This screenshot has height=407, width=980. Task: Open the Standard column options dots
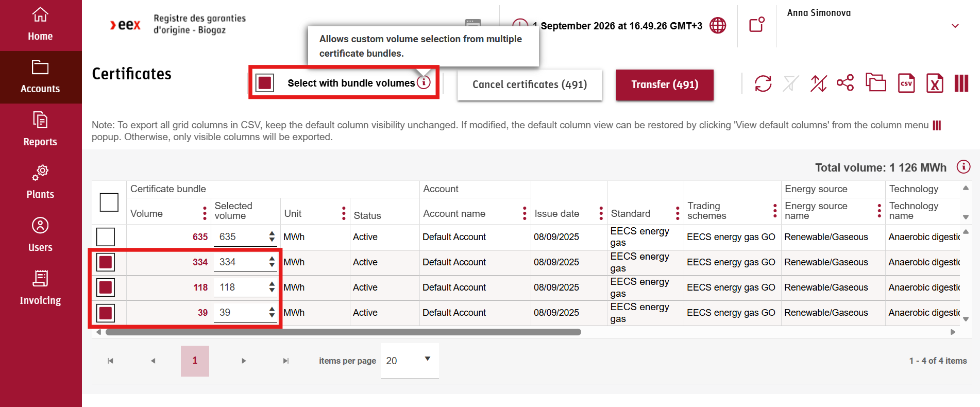pyautogui.click(x=678, y=213)
